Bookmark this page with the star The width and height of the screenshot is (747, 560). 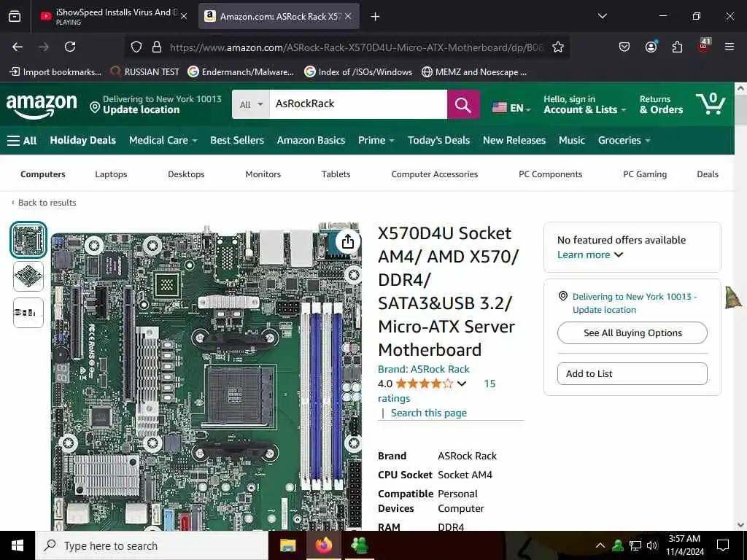click(558, 47)
